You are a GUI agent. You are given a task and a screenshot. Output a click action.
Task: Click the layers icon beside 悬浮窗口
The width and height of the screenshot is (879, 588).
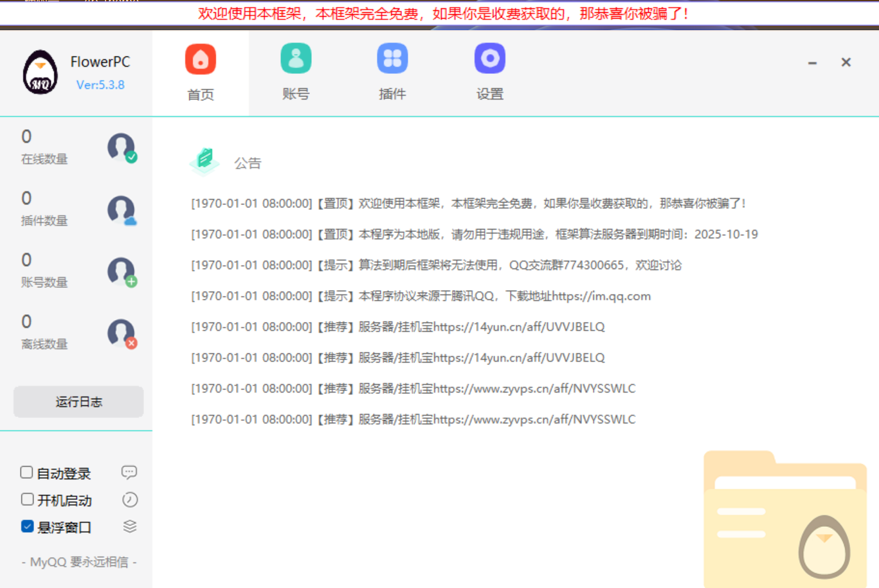pos(130,526)
